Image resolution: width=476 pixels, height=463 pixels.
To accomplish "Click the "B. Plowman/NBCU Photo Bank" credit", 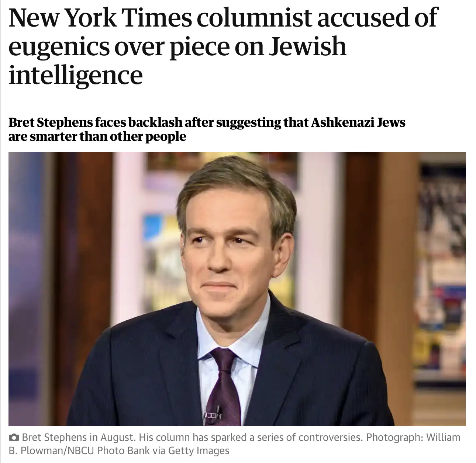I will tap(79, 450).
